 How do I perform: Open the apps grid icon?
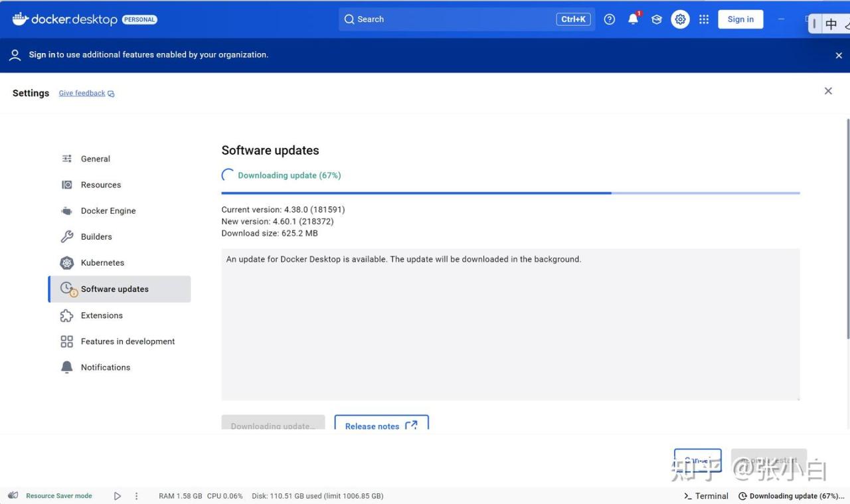(704, 19)
